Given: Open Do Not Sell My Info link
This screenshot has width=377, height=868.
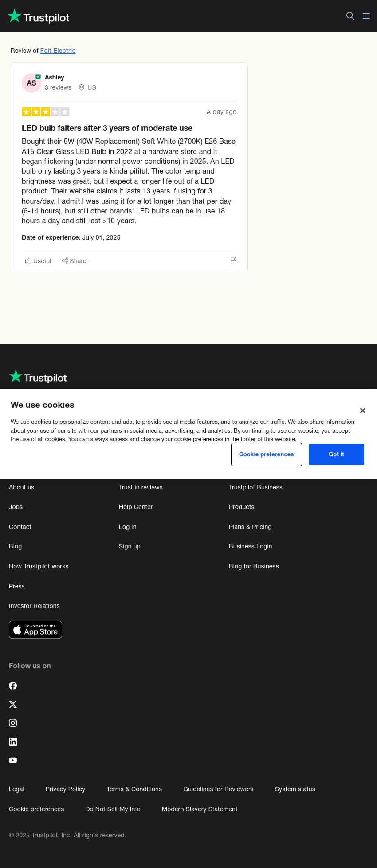Looking at the screenshot, I should pyautogui.click(x=113, y=809).
